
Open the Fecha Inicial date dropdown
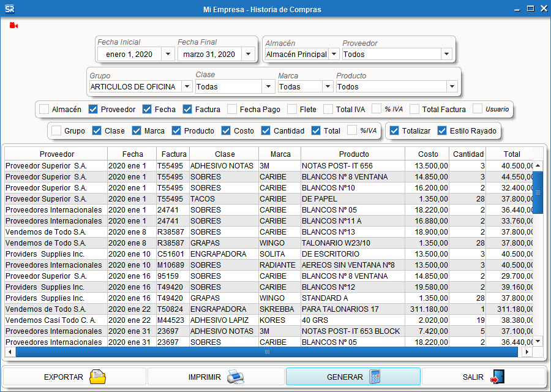point(168,54)
